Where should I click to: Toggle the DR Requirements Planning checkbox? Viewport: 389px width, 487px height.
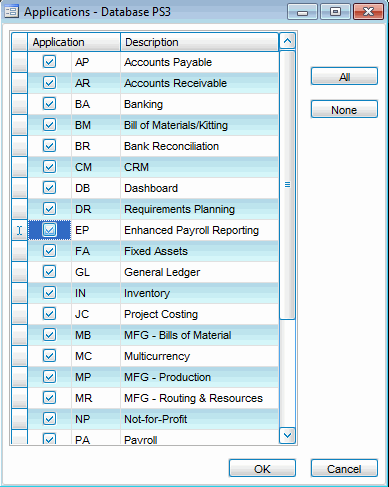click(x=49, y=209)
